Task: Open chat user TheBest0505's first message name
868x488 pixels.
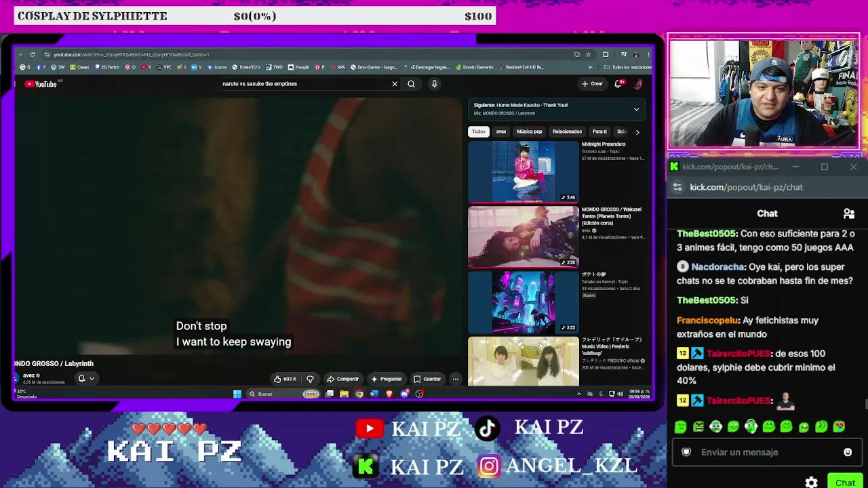Action: click(x=707, y=233)
